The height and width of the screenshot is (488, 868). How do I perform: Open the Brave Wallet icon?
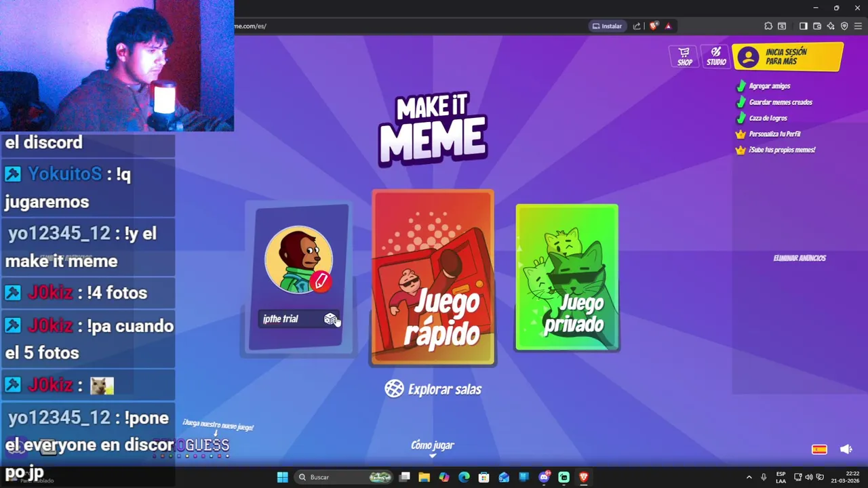click(x=817, y=26)
